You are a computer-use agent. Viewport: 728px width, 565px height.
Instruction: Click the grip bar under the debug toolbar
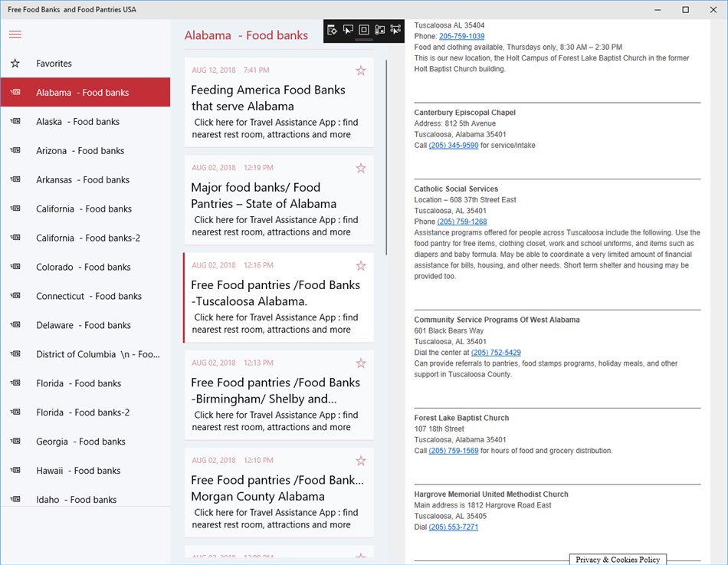[x=364, y=41]
